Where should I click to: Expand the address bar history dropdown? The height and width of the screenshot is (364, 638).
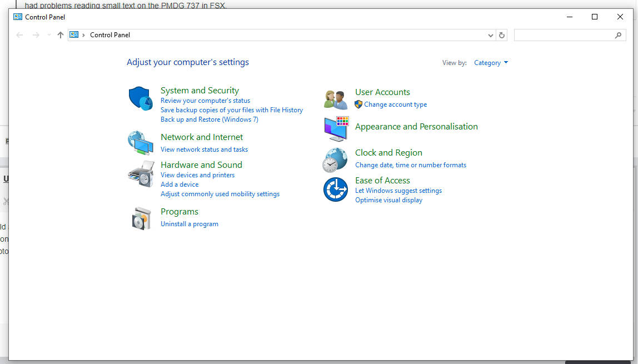[x=490, y=36]
